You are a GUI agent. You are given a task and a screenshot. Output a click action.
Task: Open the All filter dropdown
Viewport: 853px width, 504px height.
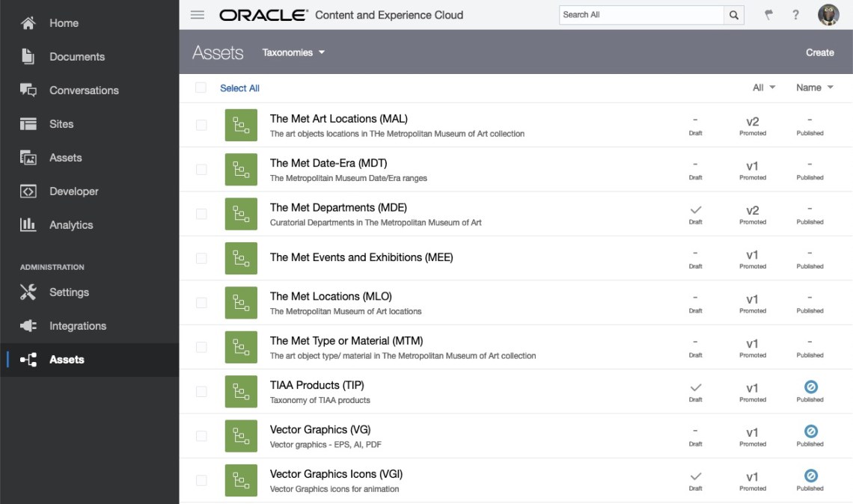[763, 87]
